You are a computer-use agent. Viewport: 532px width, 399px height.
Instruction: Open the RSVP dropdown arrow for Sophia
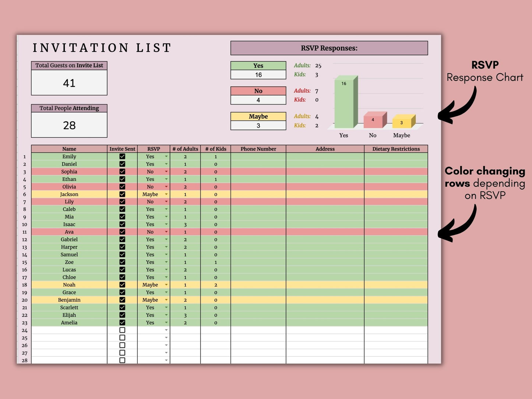[x=166, y=172]
